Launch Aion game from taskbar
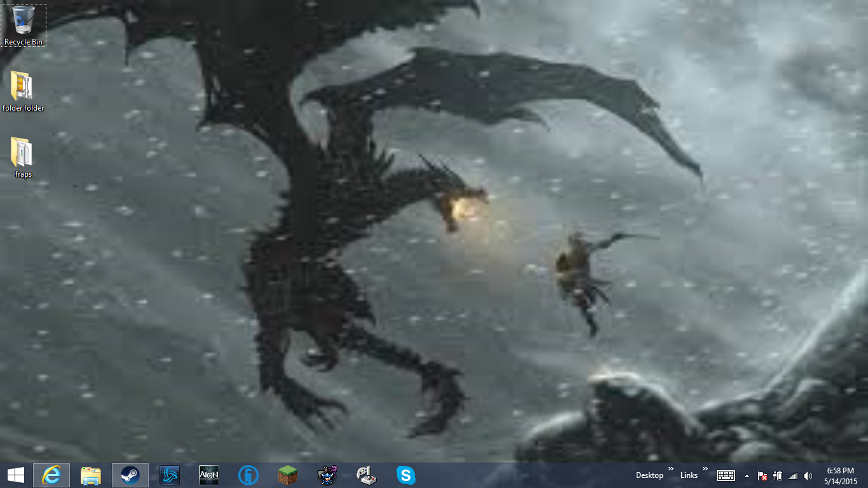868x488 pixels. click(209, 475)
